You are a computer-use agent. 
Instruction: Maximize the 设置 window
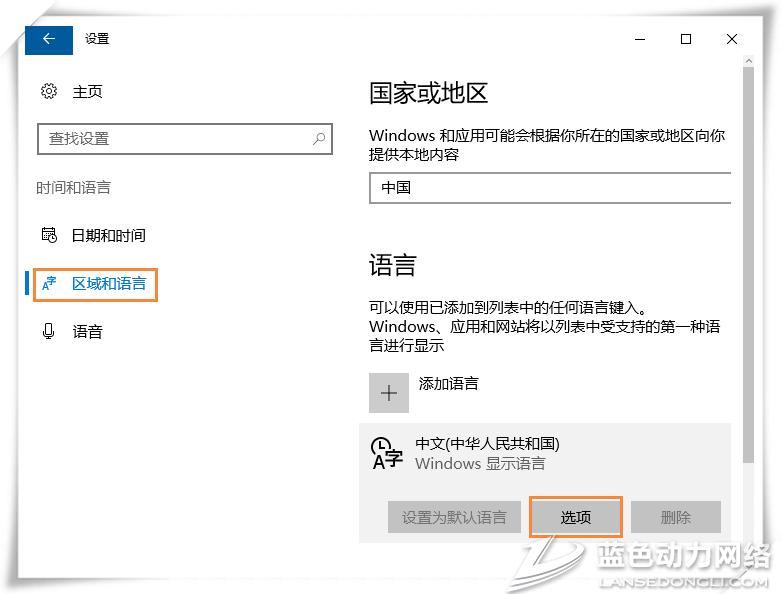pyautogui.click(x=686, y=39)
